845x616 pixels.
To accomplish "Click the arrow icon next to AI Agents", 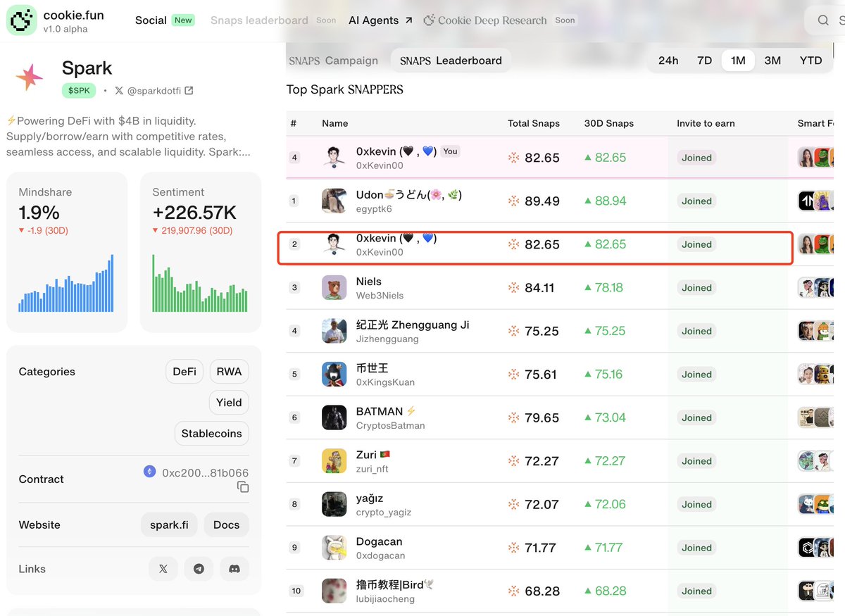I will 409,20.
